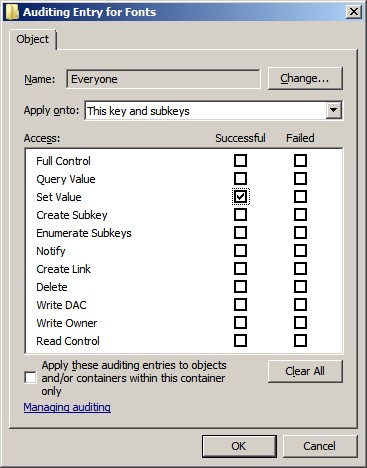Switch to the Object tab
The image size is (367, 468).
(33, 39)
